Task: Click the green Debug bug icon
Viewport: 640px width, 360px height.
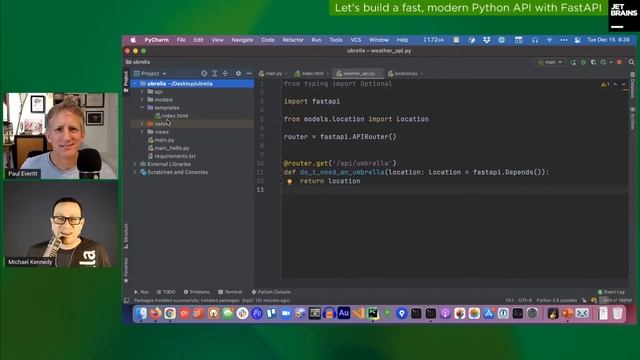Action: pos(583,62)
